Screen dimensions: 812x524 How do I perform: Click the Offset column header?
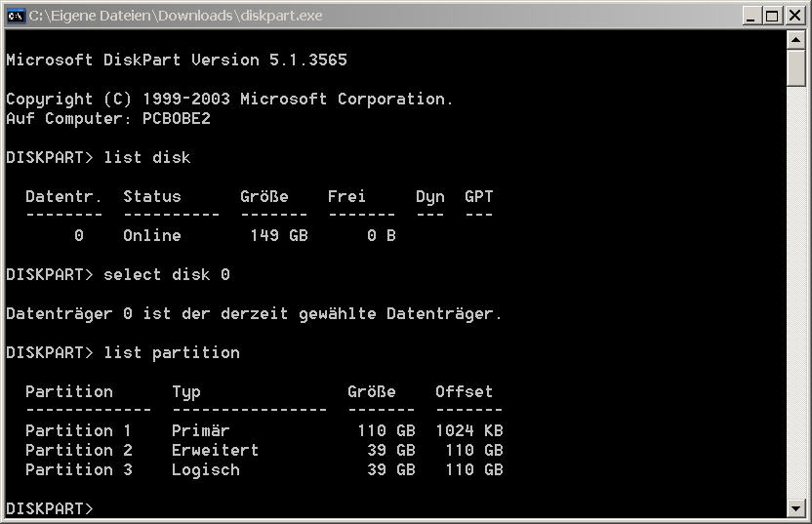coord(464,391)
